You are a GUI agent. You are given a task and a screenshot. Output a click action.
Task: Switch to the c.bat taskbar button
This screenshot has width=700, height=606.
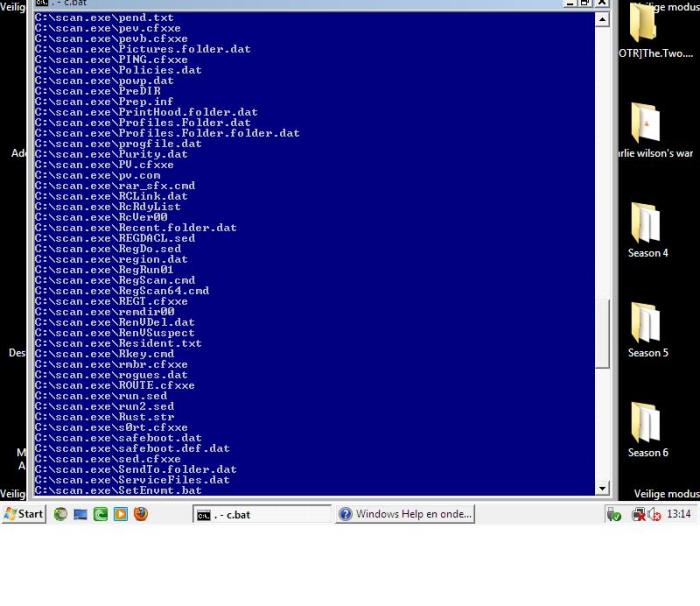tap(262, 514)
